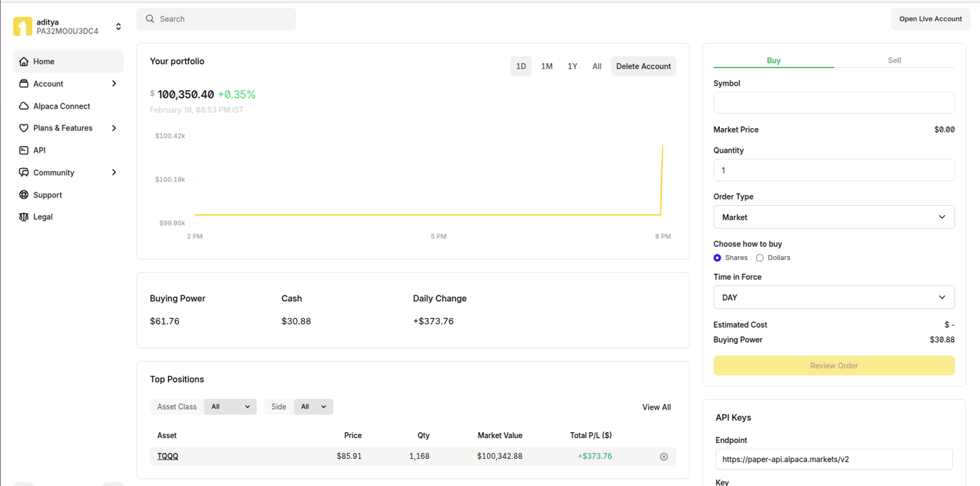The width and height of the screenshot is (980, 486).
Task: Click the Delete Account button
Action: coord(644,66)
